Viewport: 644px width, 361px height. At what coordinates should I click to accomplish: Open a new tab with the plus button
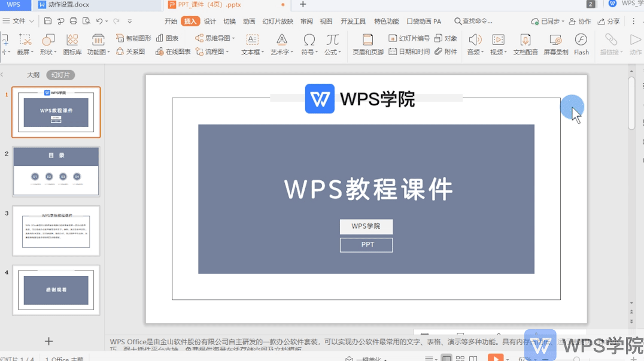pos(303,5)
